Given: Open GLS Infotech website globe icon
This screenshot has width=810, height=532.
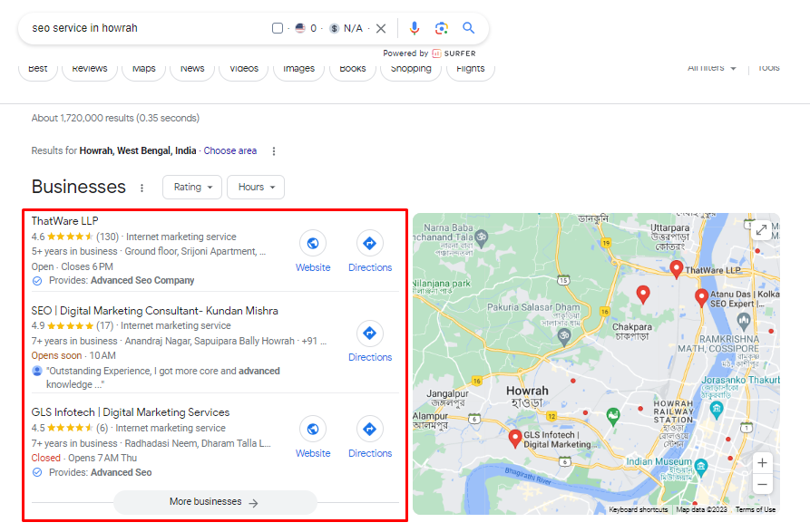Looking at the screenshot, I should [x=313, y=429].
